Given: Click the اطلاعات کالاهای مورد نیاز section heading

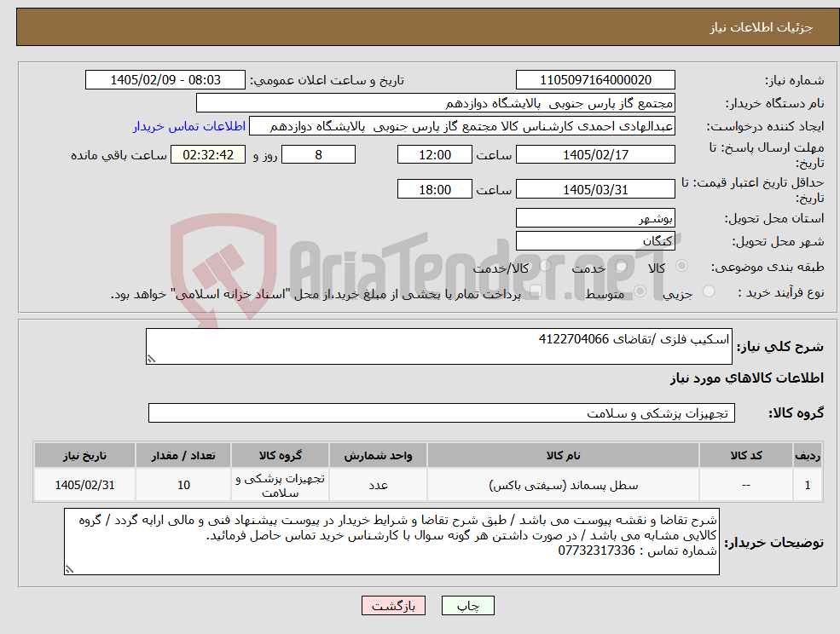Looking at the screenshot, I should pos(747,378).
